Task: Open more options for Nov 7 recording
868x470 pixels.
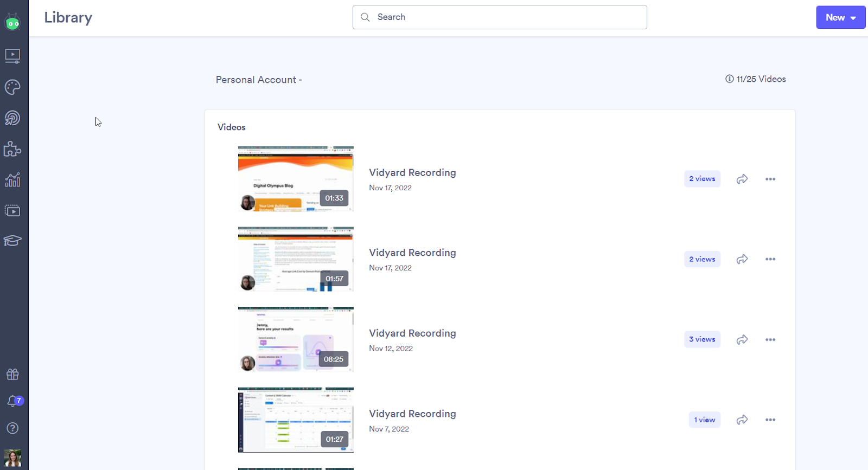Action: [770, 420]
